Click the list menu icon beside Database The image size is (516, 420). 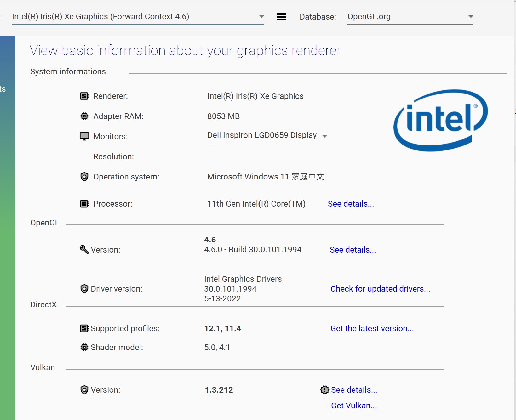(x=281, y=17)
